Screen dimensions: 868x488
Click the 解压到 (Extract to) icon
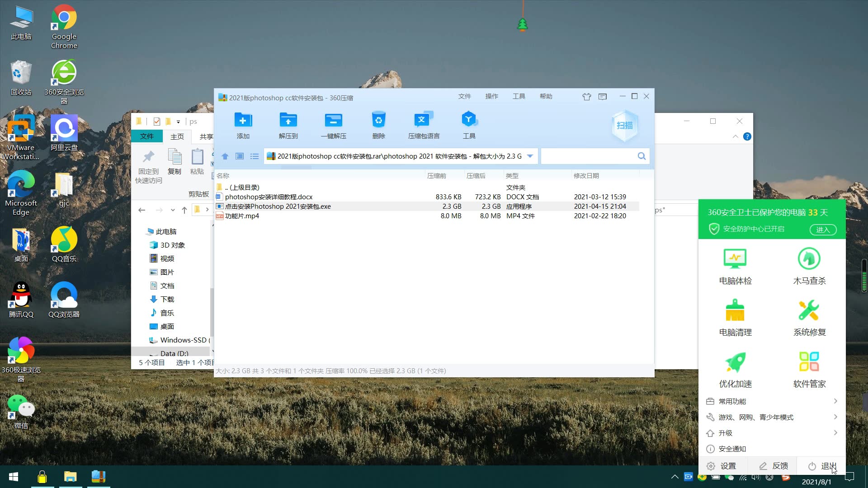[x=288, y=121]
